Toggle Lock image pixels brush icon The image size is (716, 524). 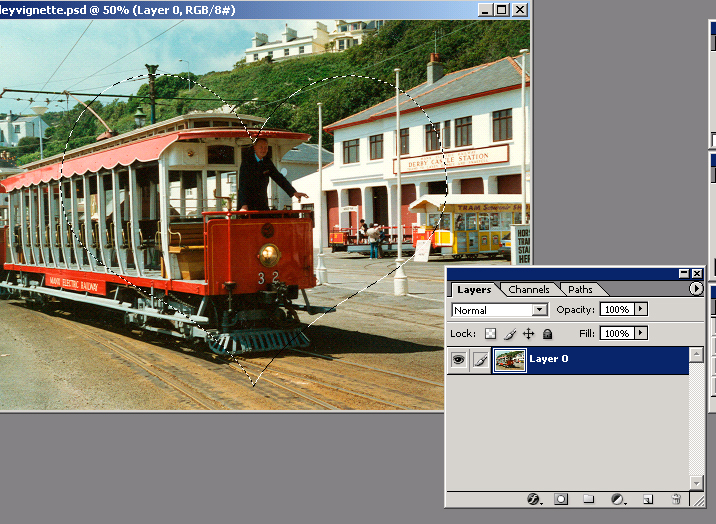click(510, 334)
